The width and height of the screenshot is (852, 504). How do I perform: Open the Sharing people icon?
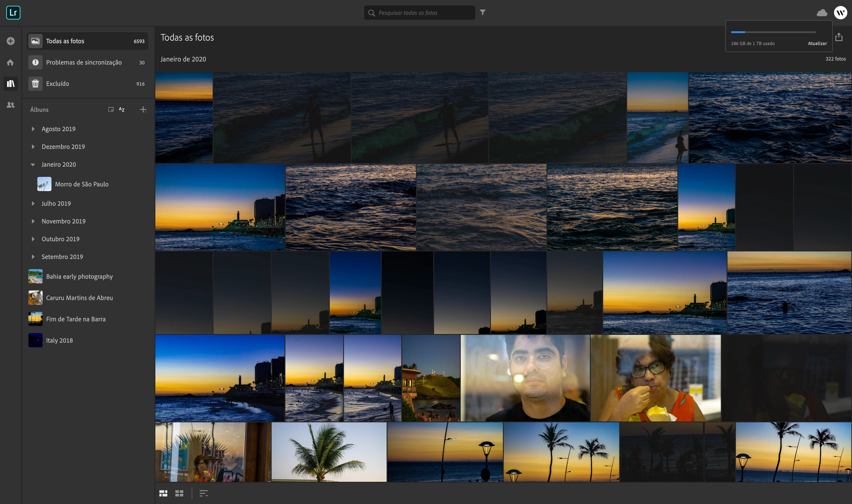click(10, 105)
